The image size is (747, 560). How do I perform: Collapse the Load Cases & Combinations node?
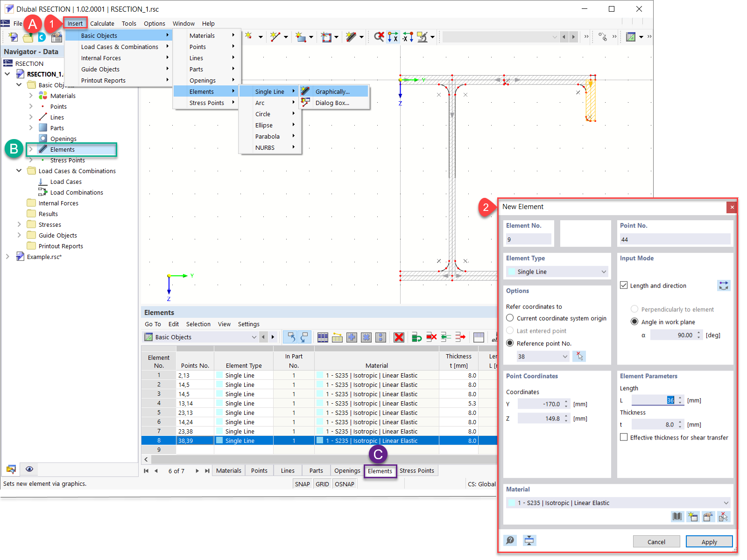(19, 171)
